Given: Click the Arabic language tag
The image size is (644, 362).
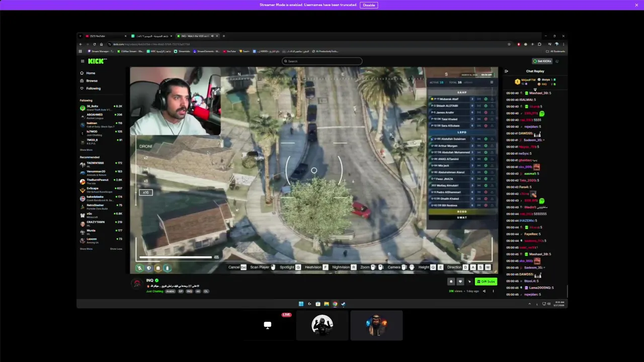Looking at the screenshot, I should 170,291.
